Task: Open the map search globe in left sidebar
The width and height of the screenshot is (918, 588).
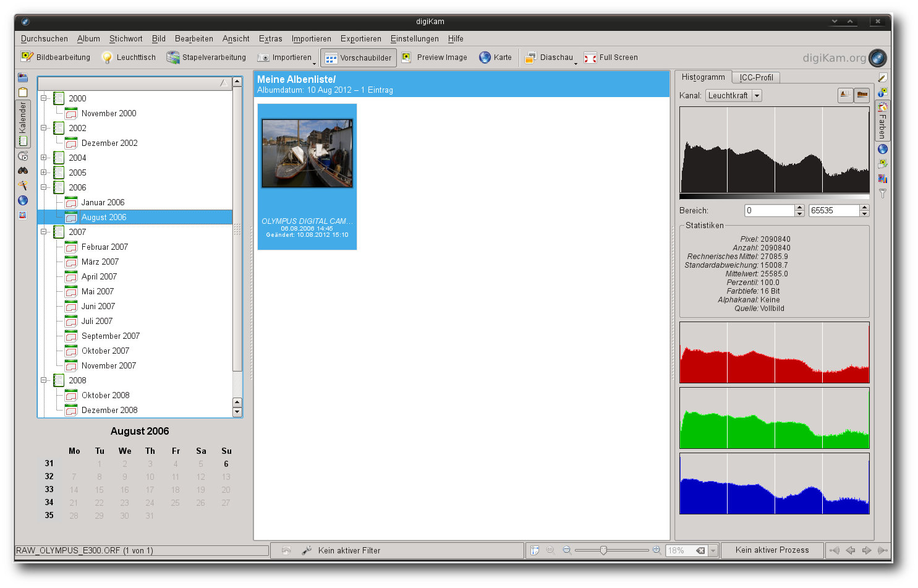Action: click(23, 200)
